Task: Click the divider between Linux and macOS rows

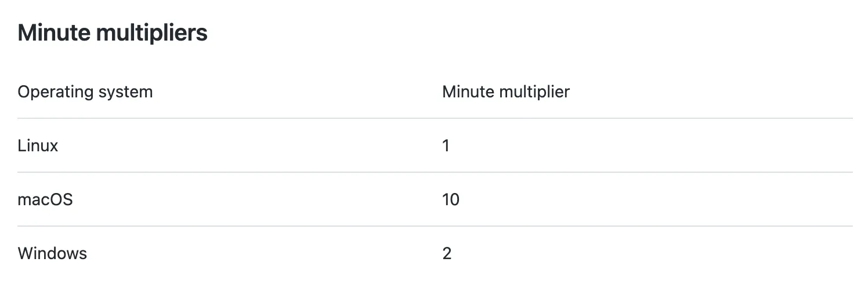Action: click(435, 172)
